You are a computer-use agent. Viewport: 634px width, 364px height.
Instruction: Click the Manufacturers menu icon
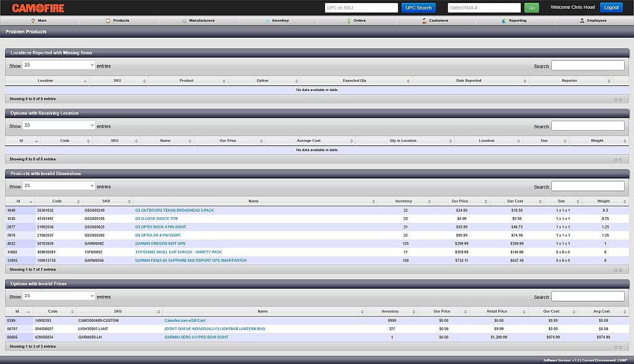click(184, 20)
